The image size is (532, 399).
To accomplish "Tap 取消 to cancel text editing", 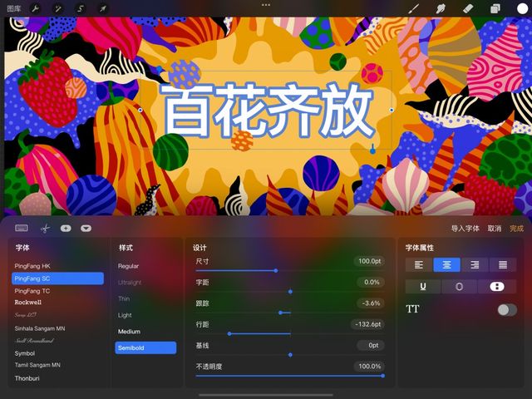I will click(495, 229).
